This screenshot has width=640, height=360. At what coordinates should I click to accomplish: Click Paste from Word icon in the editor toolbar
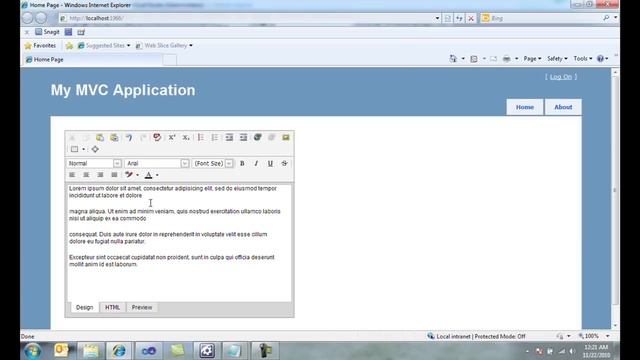click(114, 138)
